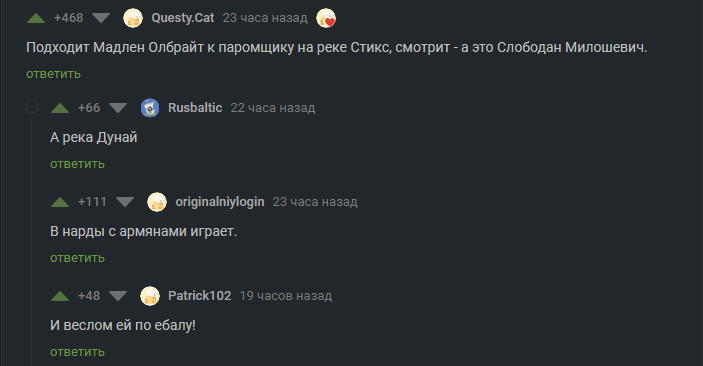Reply to the Patrick102 comment
The width and height of the screenshot is (703, 366).
(x=77, y=352)
